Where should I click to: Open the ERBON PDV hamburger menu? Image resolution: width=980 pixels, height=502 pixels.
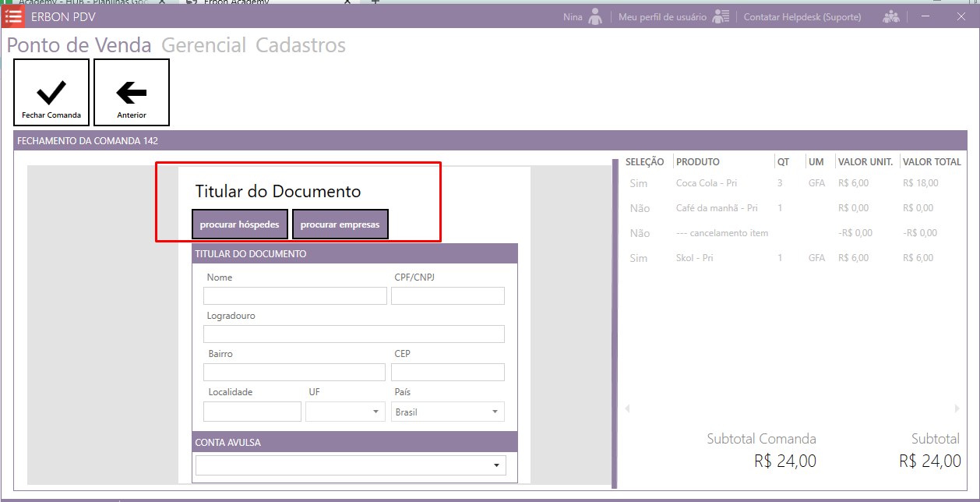tap(13, 16)
